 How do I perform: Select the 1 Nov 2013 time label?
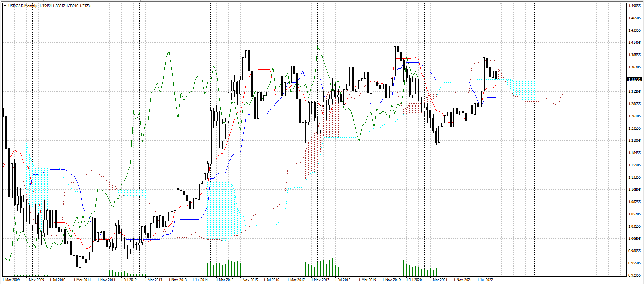[177, 280]
